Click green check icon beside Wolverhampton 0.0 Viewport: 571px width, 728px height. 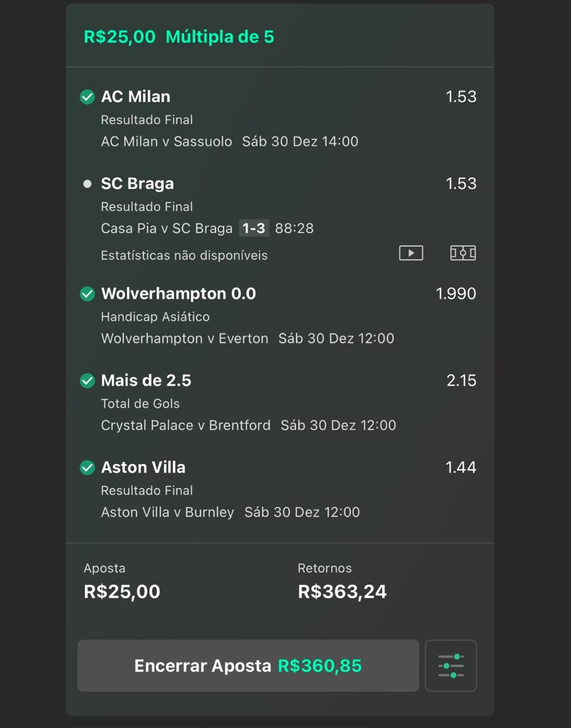coord(87,293)
